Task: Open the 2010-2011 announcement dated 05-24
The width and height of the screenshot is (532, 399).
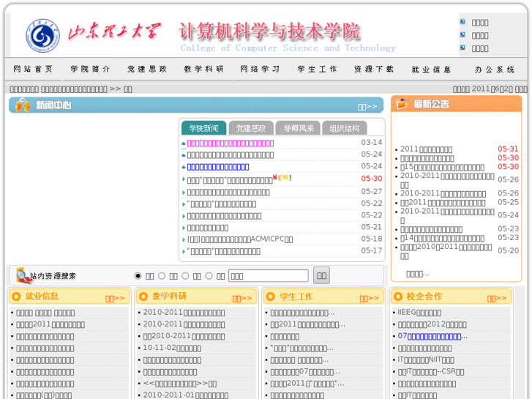Action: [x=447, y=216]
